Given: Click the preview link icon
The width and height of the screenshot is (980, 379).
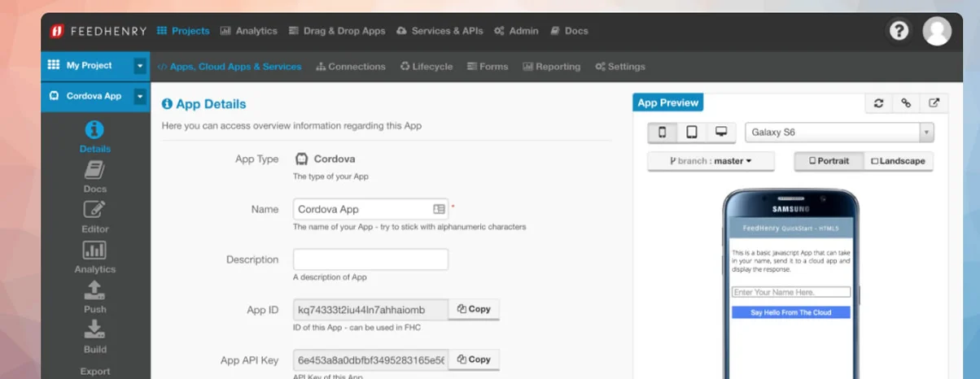Looking at the screenshot, I should (x=906, y=103).
